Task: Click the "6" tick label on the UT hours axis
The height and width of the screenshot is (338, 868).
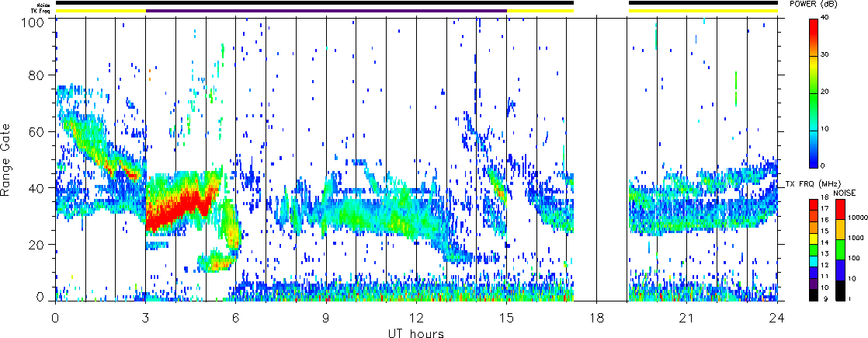Action: tap(236, 318)
